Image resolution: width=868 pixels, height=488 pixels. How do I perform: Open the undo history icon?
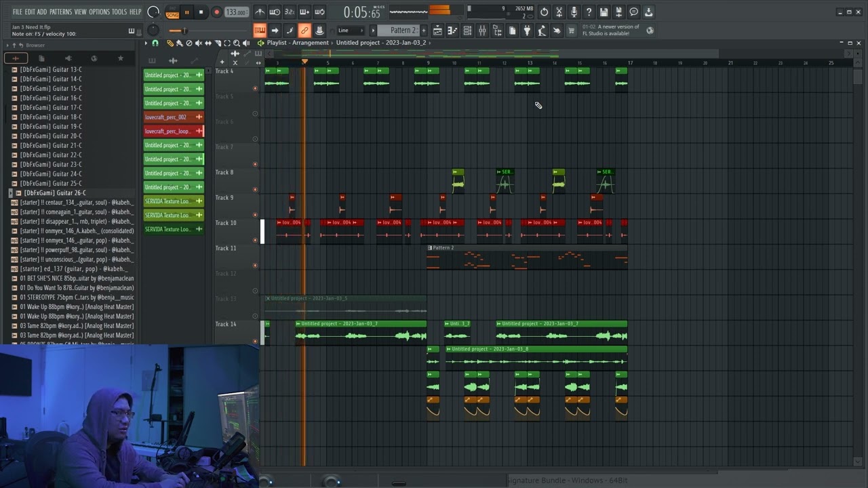coord(544,12)
